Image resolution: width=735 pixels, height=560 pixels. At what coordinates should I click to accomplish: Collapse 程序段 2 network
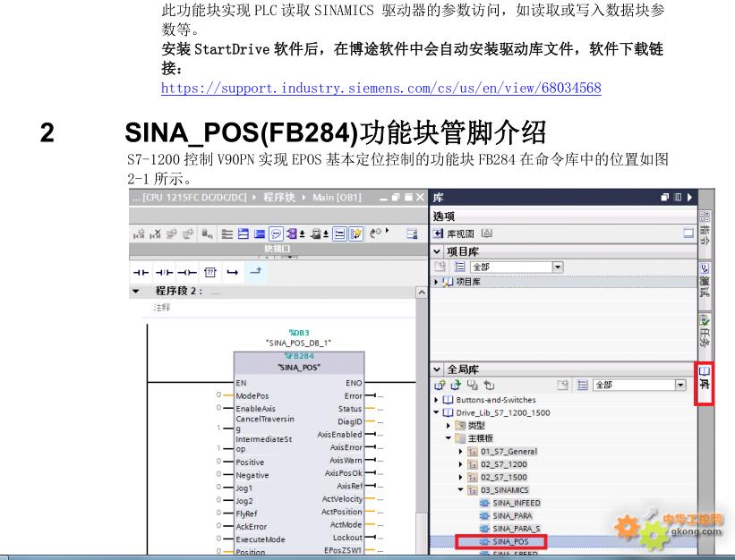(135, 292)
